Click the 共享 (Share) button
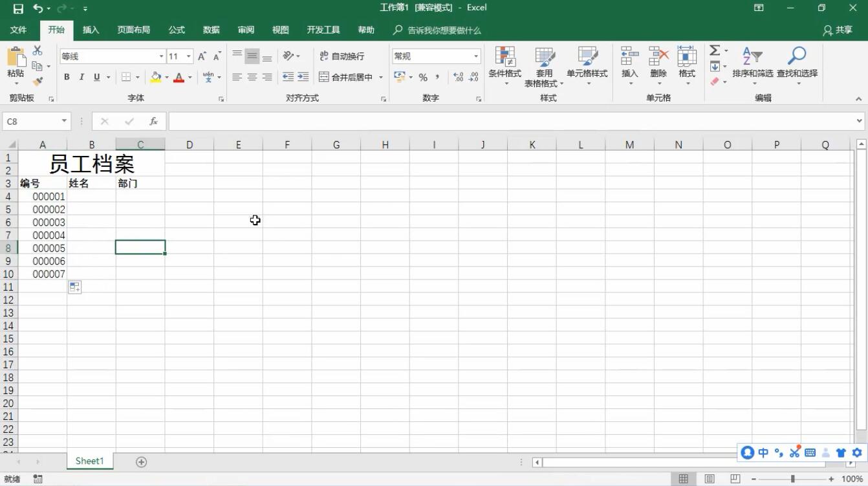 click(838, 30)
